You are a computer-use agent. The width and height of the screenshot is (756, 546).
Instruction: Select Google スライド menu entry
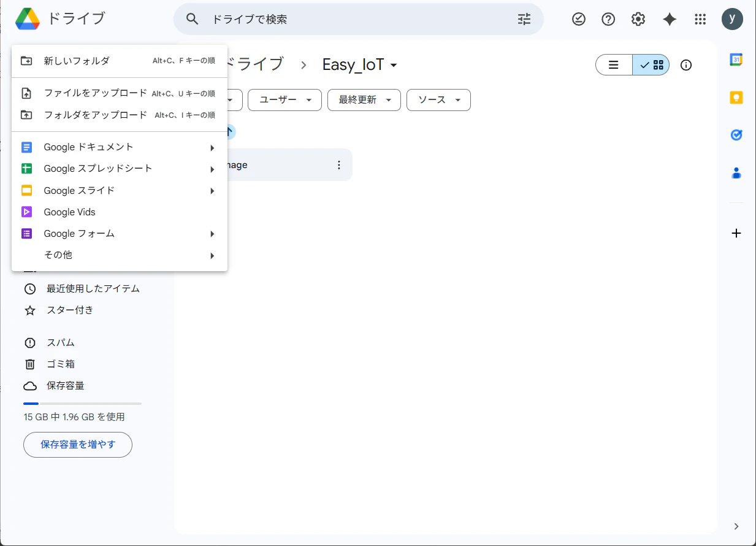(x=120, y=190)
